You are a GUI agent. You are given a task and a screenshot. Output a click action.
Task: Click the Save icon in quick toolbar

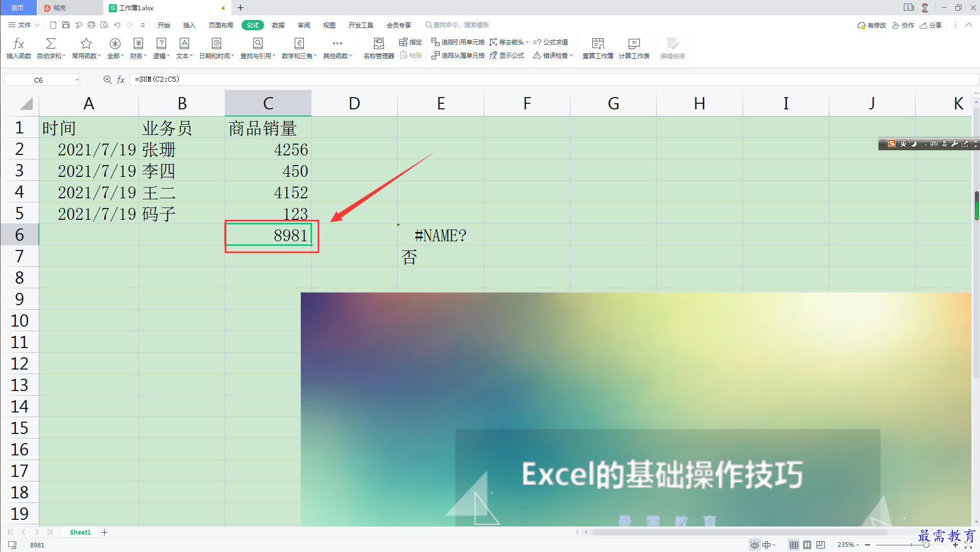[x=66, y=25]
